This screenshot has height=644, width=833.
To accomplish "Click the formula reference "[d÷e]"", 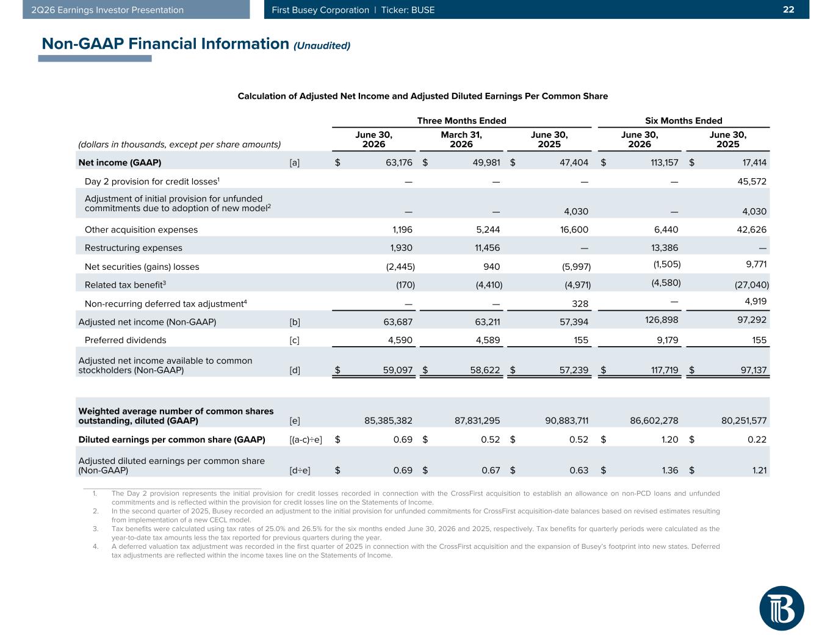I will click(300, 470).
